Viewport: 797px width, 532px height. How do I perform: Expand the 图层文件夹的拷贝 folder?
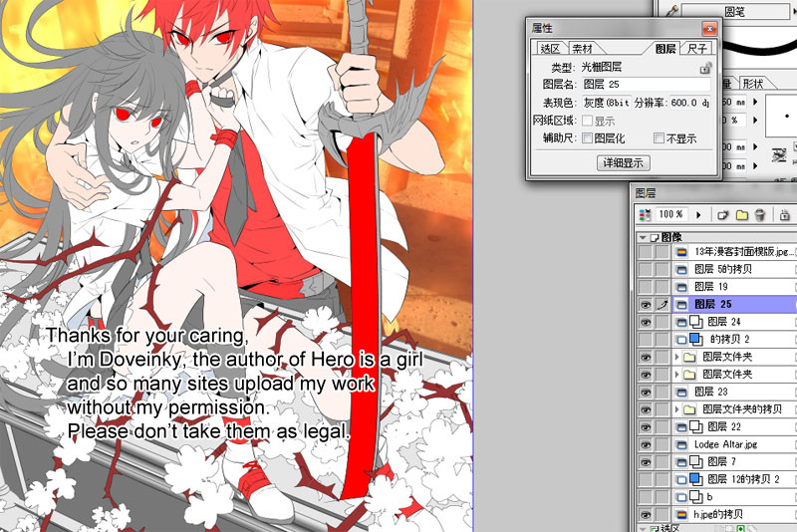click(x=678, y=409)
